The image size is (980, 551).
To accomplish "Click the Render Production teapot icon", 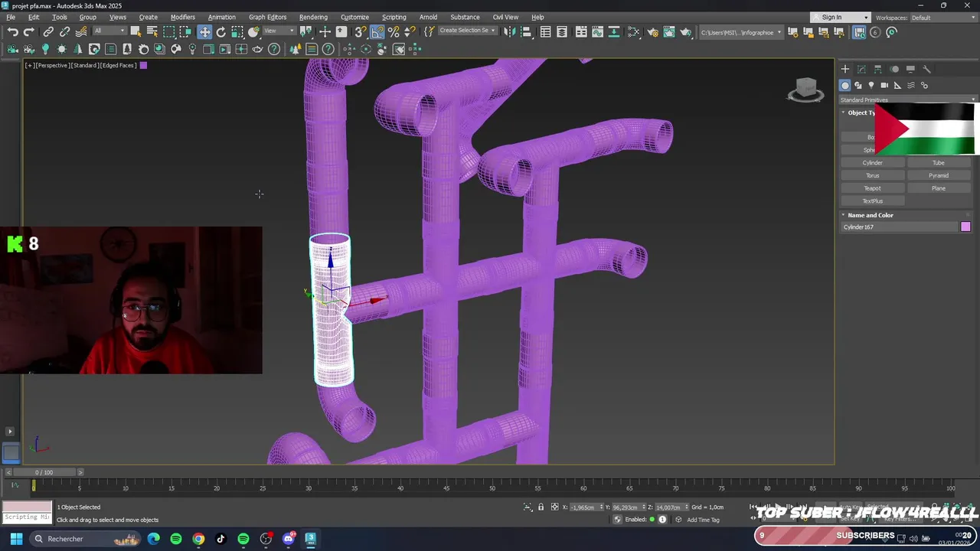I will 685,32.
